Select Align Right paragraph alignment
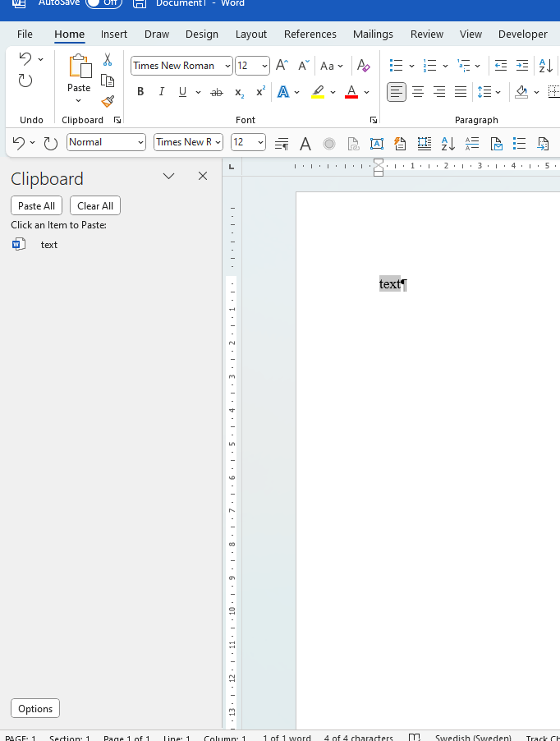Screen dimensions: 560x741 click(x=439, y=92)
